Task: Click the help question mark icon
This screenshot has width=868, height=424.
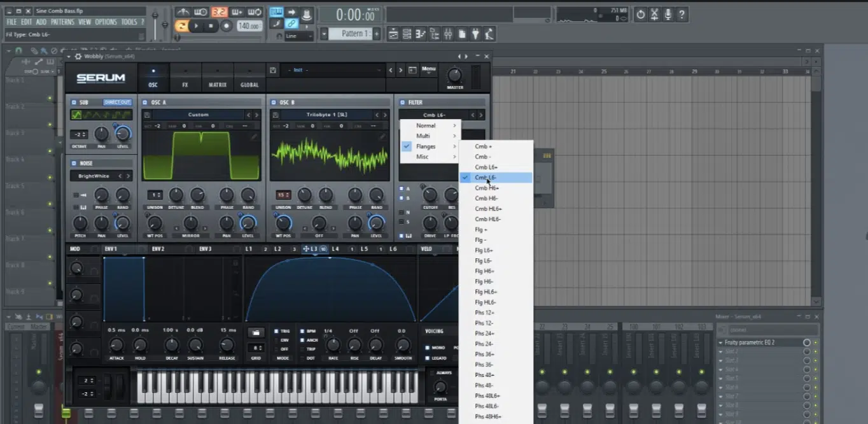Action: tap(682, 14)
